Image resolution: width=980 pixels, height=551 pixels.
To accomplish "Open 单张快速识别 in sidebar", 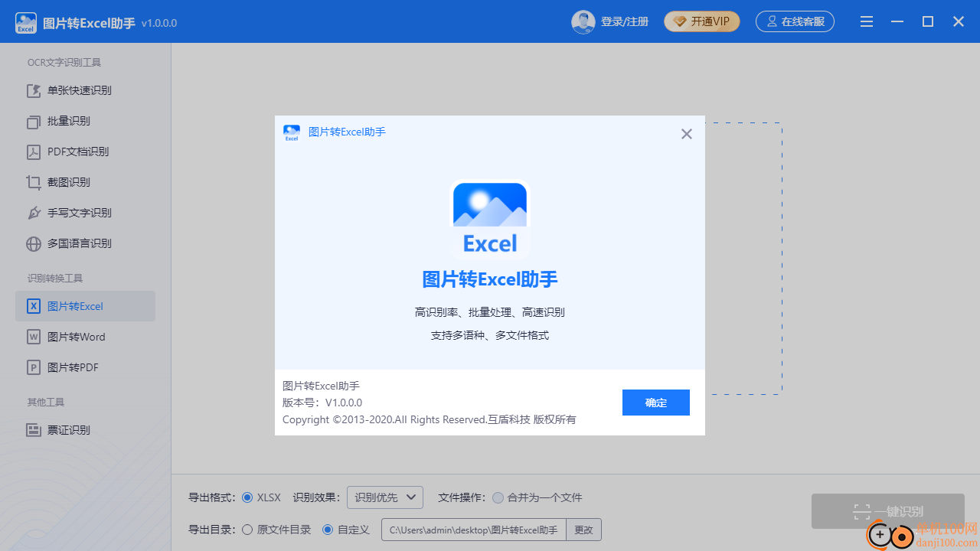I will tap(85, 90).
